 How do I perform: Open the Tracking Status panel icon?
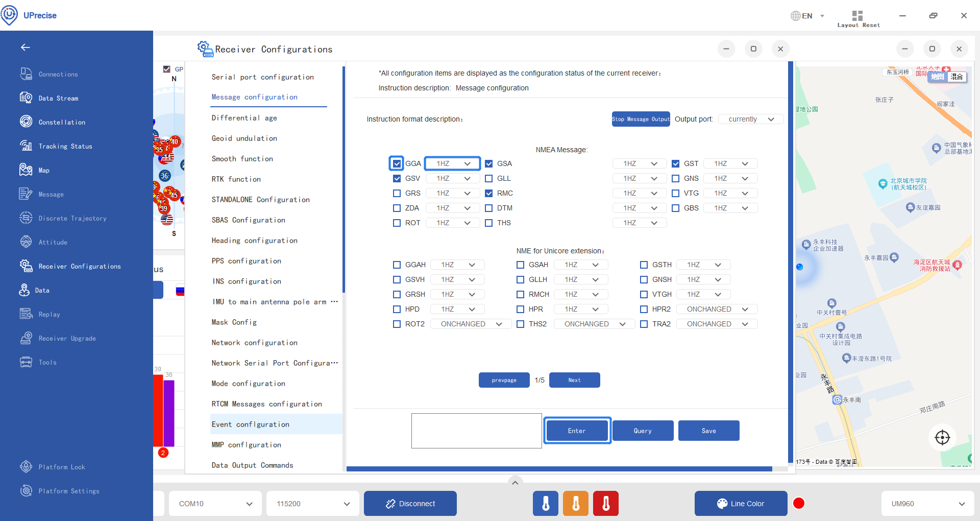[x=26, y=146]
